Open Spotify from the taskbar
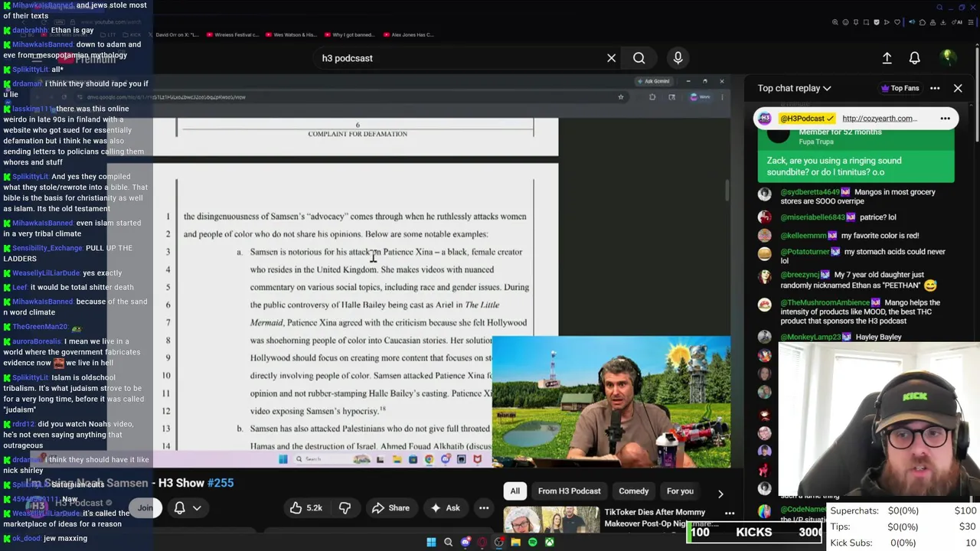The height and width of the screenshot is (551, 980). coord(533,542)
